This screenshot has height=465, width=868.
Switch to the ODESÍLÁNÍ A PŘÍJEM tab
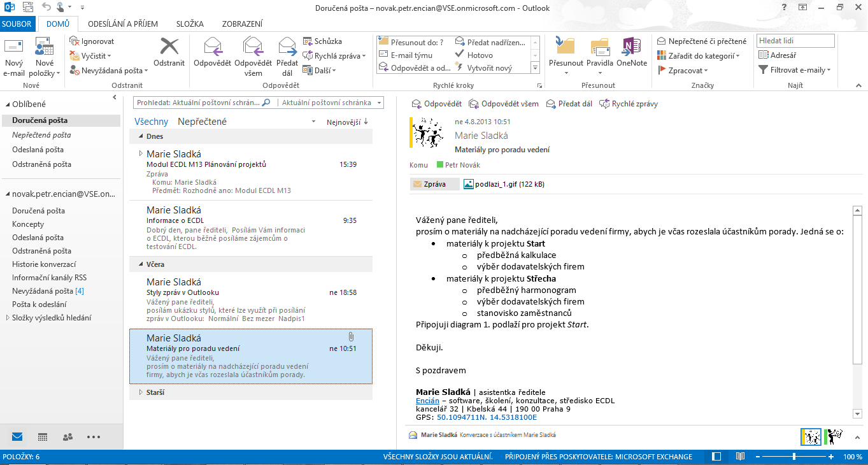(124, 24)
